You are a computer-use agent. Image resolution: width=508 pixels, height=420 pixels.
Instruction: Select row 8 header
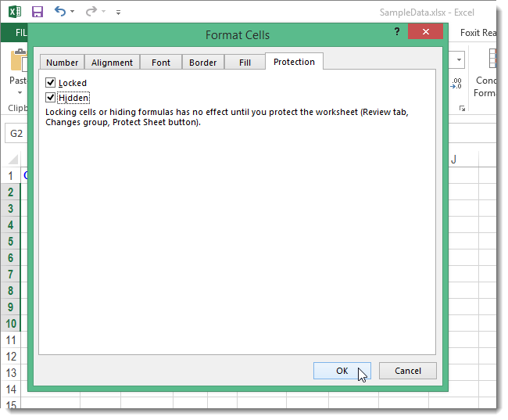click(10, 291)
